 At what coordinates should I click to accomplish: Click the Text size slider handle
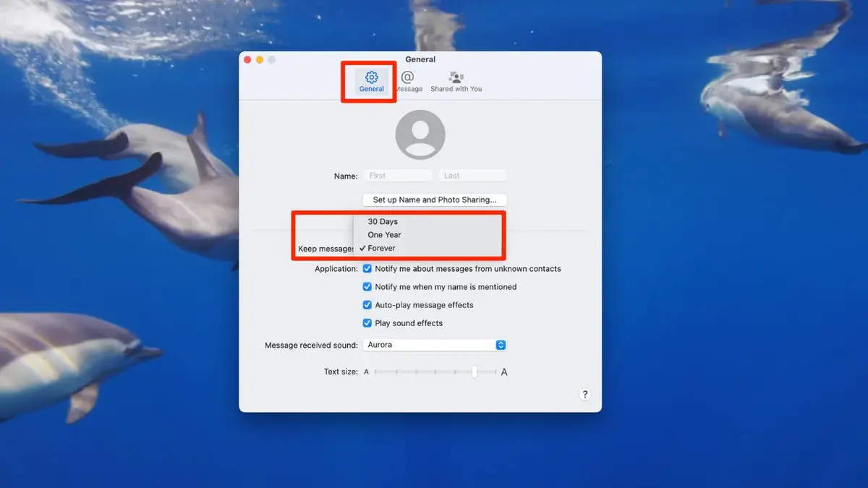[x=475, y=372]
